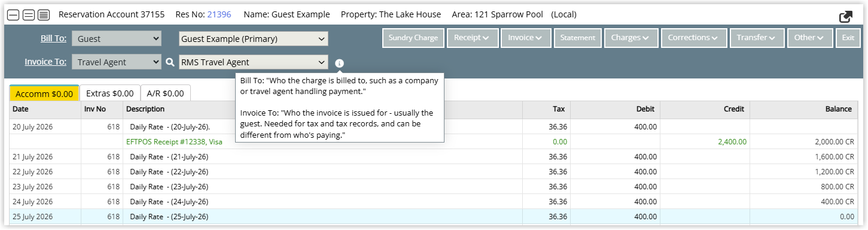Click the detailed list view icon
This screenshot has height=230, width=868.
[x=44, y=14]
